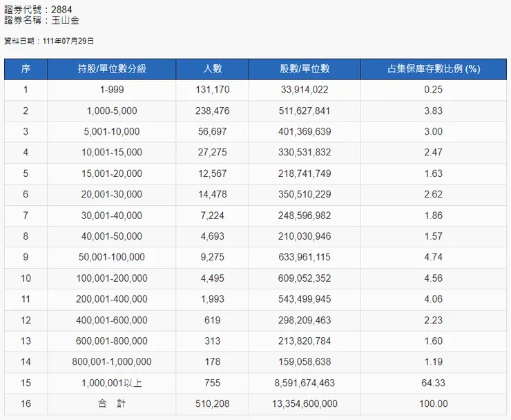This screenshot has width=511, height=420.
Task: Select the 1,000-5,000 range cell
Action: 112,111
